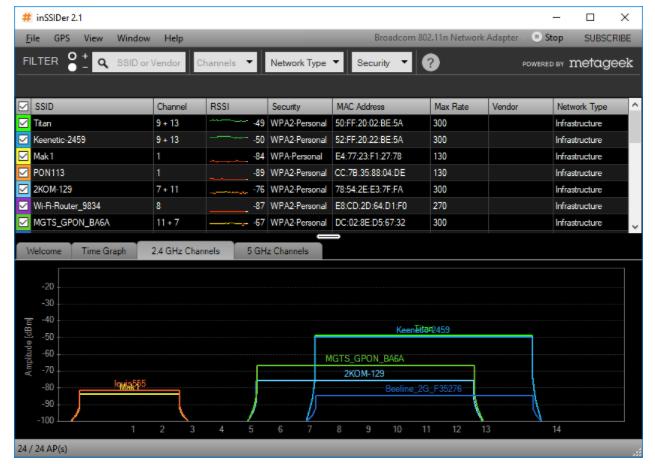Click the search magnifier icon in filter
This screenshot has height=464, width=655.
click(103, 63)
